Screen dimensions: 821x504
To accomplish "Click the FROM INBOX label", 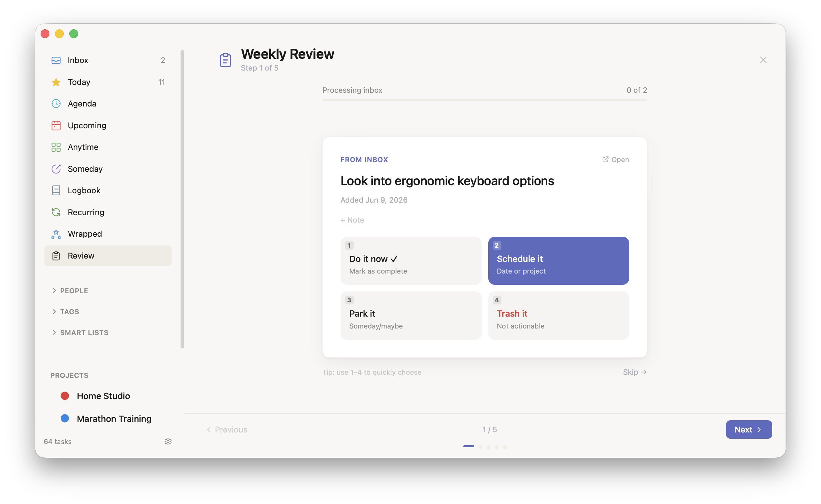I will [x=364, y=160].
